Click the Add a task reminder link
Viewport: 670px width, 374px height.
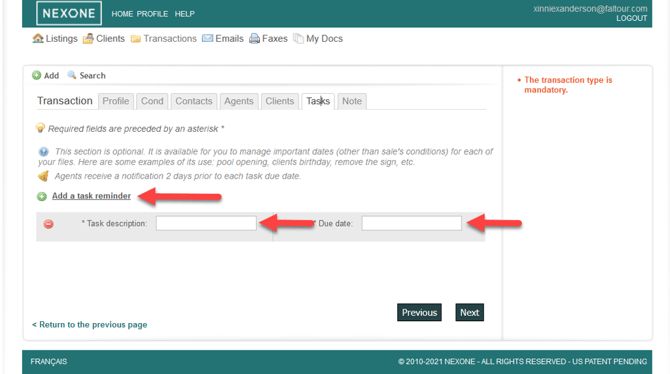click(x=91, y=196)
